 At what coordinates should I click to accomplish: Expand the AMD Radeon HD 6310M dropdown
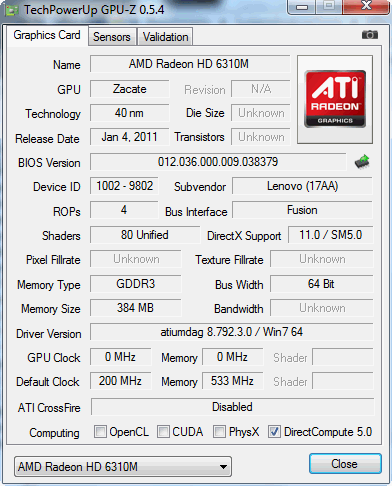tap(123, 467)
